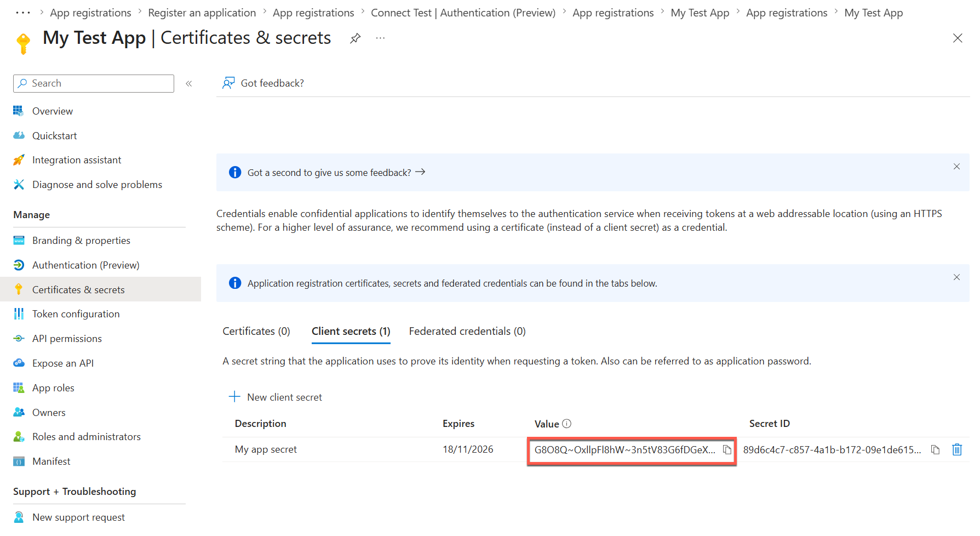This screenshot has height=536, width=980.
Task: Switch to the Certificates (0) tab
Action: point(256,331)
